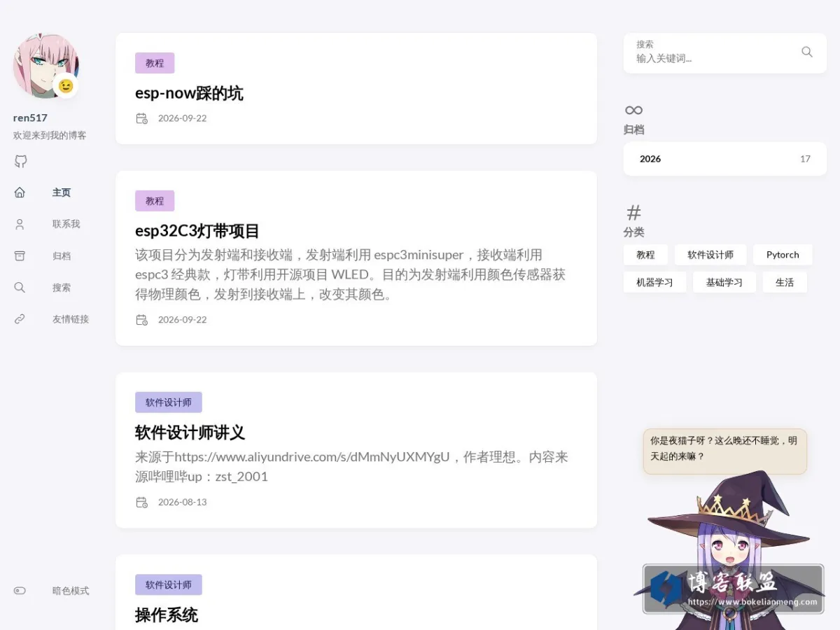Open 联系我 in the sidebar menu
The image size is (840, 630).
(66, 224)
